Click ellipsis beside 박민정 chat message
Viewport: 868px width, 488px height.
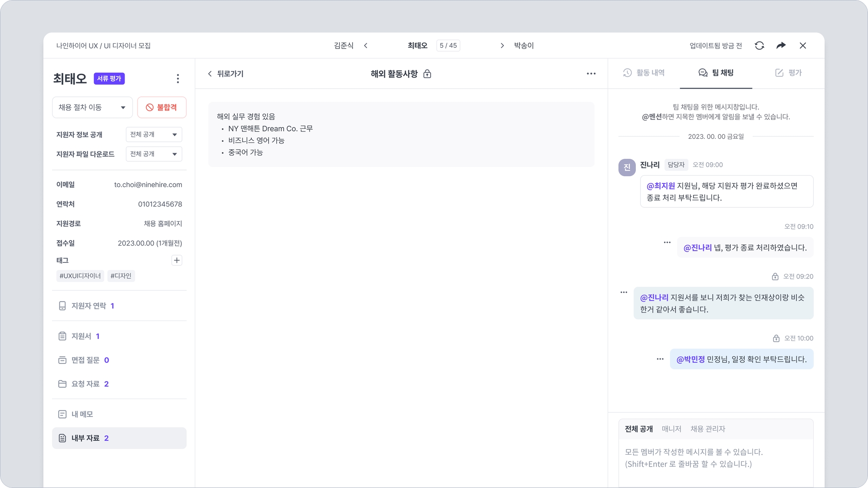[x=660, y=359]
